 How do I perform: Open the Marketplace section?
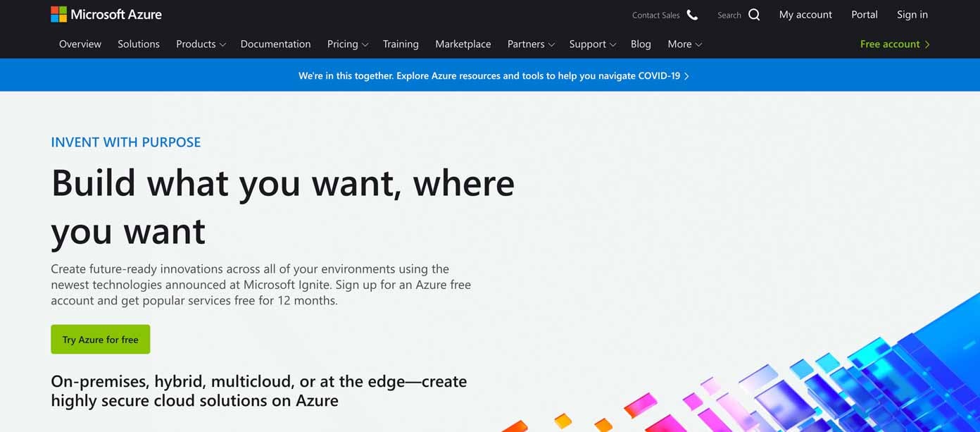(x=463, y=44)
